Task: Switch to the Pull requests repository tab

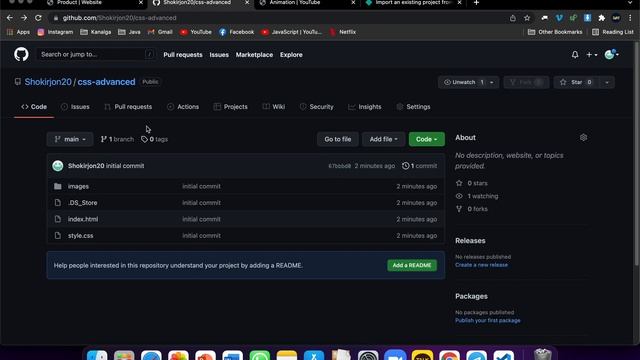Action: click(x=128, y=107)
